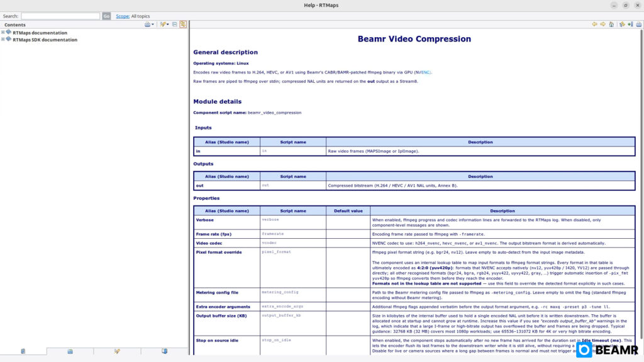Click the Stop on source idle cell

point(227,346)
